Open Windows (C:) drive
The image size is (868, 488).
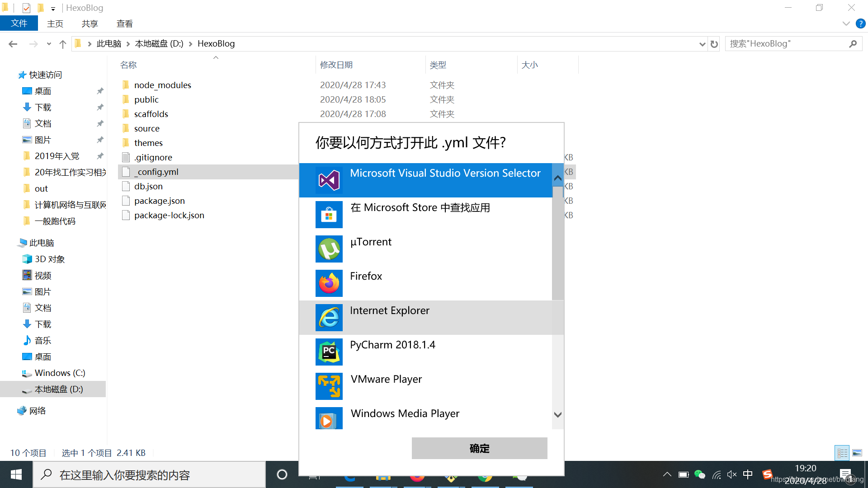pos(60,373)
